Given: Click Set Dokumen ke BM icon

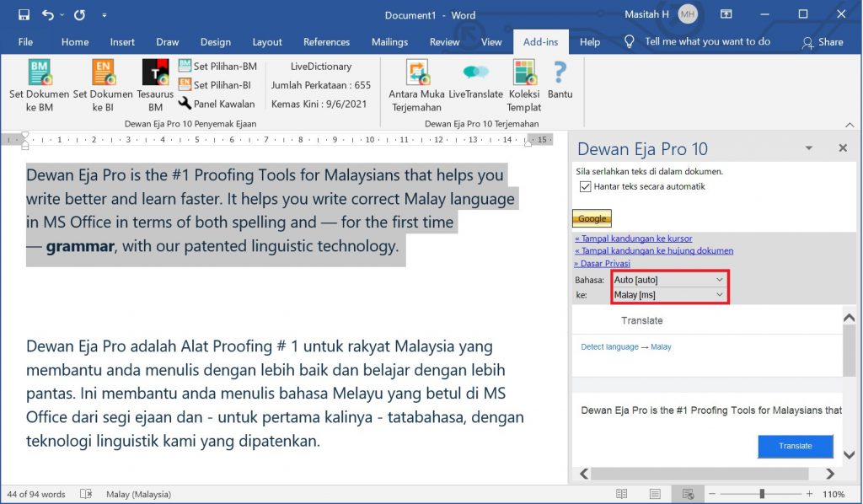Looking at the screenshot, I should click(x=40, y=72).
